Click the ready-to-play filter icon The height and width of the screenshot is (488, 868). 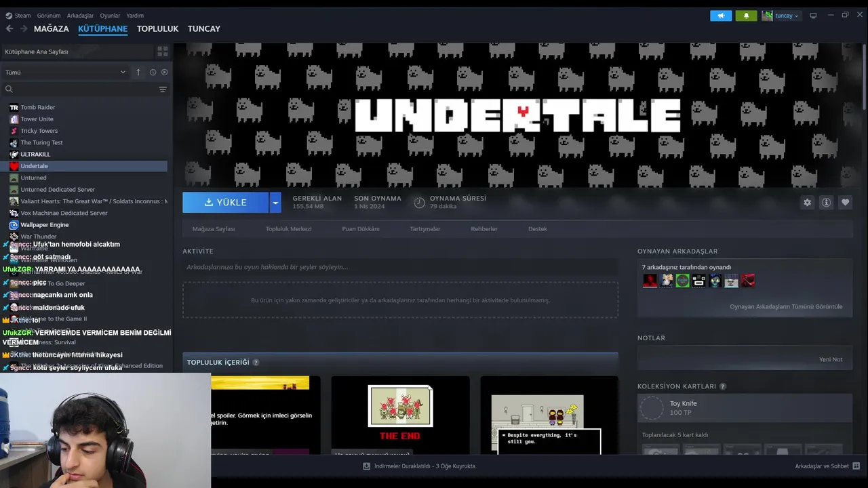click(164, 72)
